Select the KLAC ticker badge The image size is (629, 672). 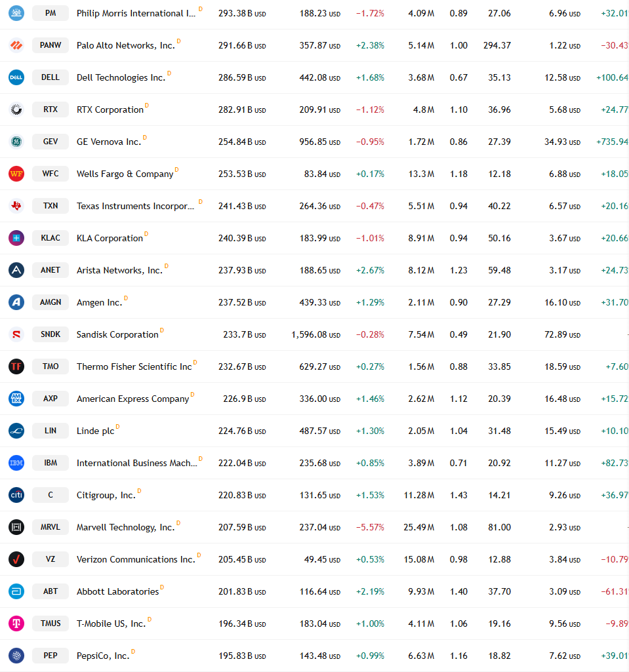point(51,238)
